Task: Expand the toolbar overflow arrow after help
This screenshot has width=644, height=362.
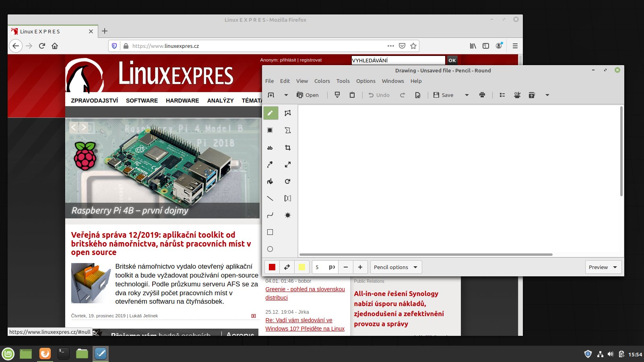Action: [547, 95]
